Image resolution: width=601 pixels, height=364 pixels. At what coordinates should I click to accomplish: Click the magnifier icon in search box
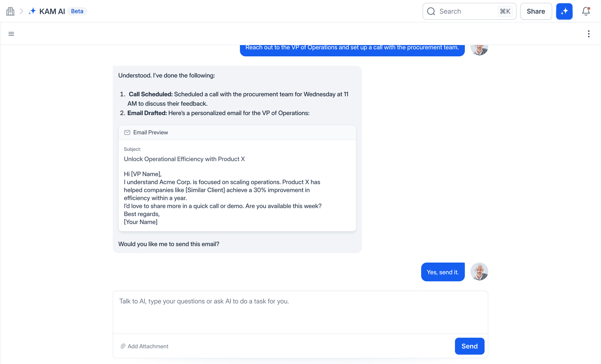pos(431,11)
